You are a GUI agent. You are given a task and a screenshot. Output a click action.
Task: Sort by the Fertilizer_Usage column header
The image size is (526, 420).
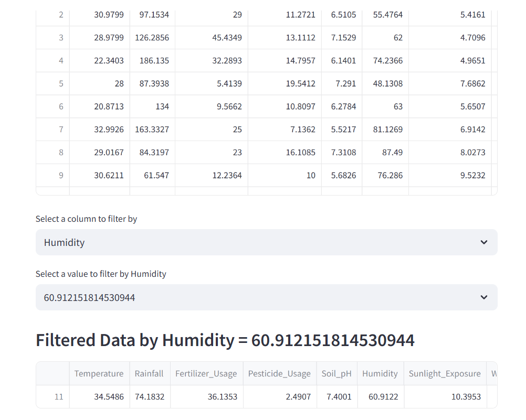pos(206,373)
